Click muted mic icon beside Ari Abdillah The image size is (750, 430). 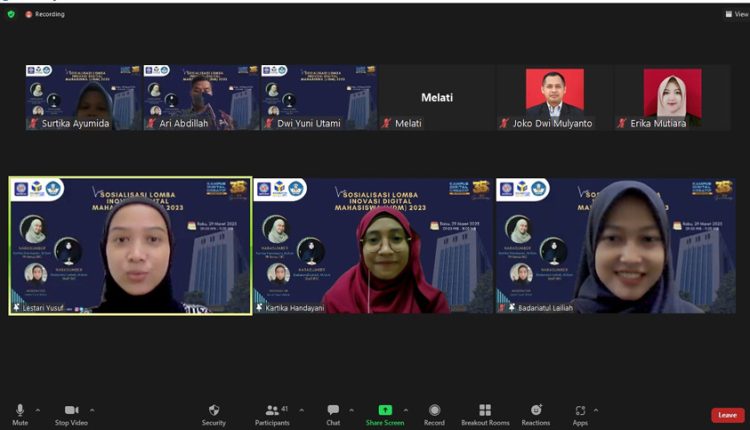pos(151,123)
